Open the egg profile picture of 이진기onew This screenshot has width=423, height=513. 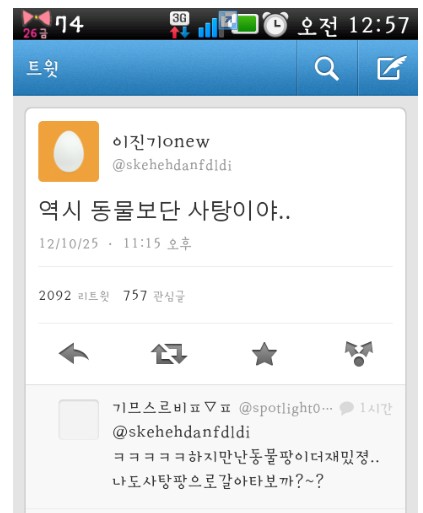[x=68, y=151]
